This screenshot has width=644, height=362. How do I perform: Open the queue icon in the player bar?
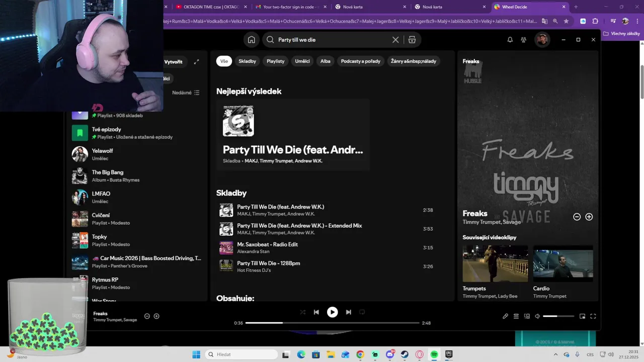click(516, 316)
